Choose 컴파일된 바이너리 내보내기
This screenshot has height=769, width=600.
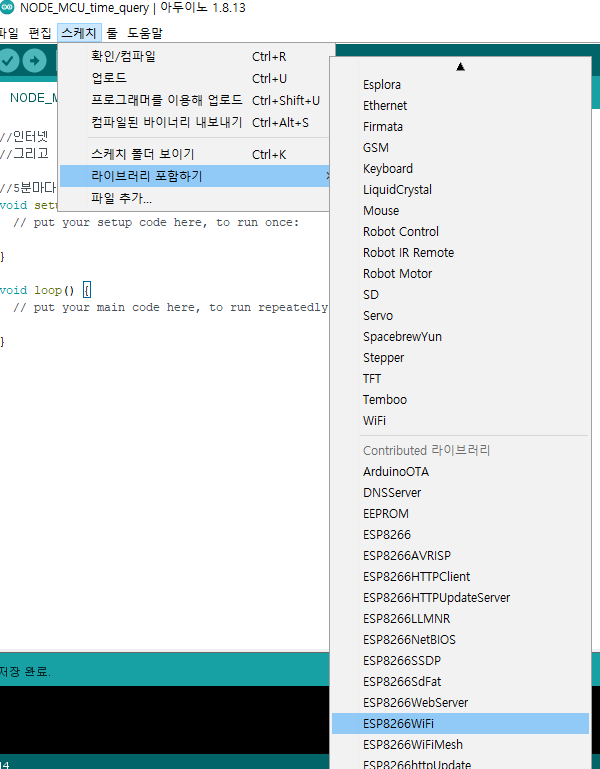194,122
